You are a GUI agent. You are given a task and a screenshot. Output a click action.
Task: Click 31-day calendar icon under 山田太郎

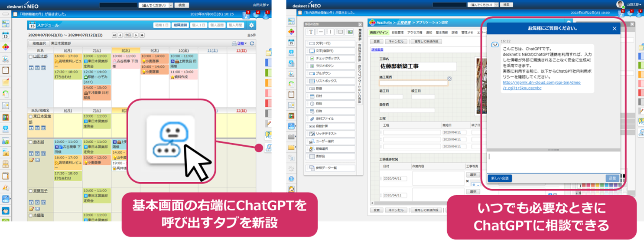[x=43, y=68]
